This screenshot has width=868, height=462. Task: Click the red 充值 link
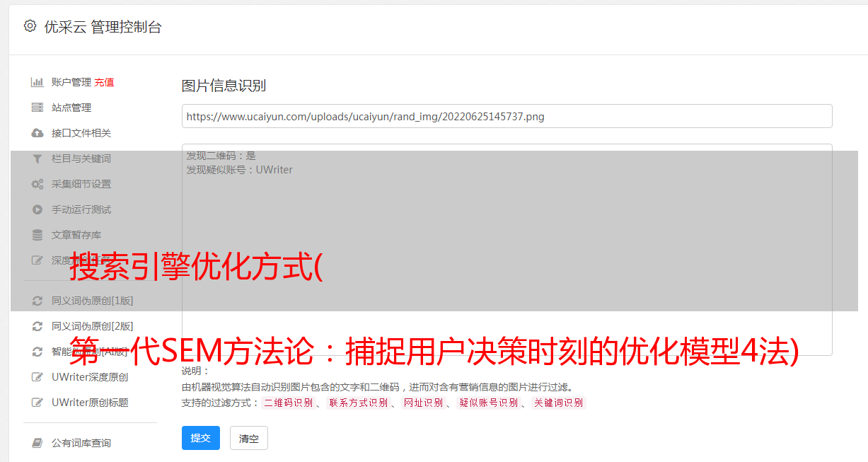point(104,82)
